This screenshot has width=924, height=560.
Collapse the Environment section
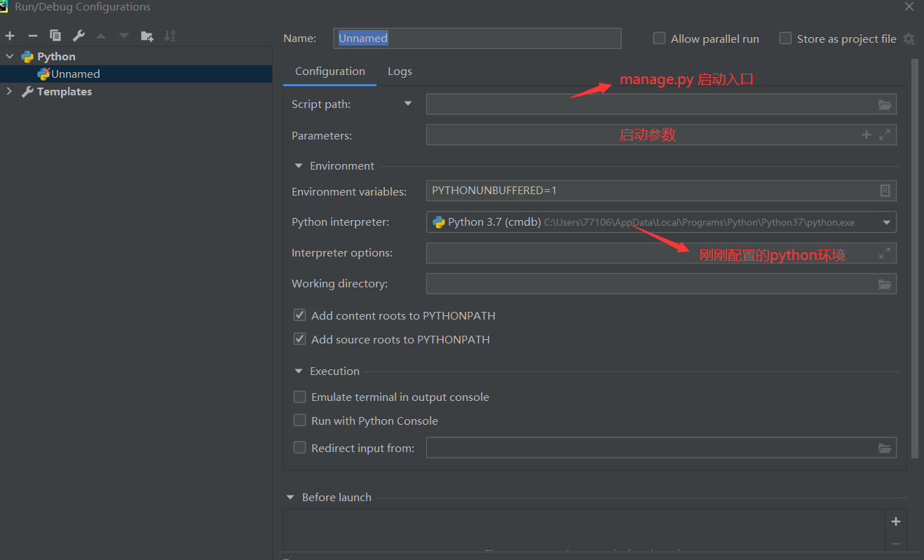click(298, 166)
